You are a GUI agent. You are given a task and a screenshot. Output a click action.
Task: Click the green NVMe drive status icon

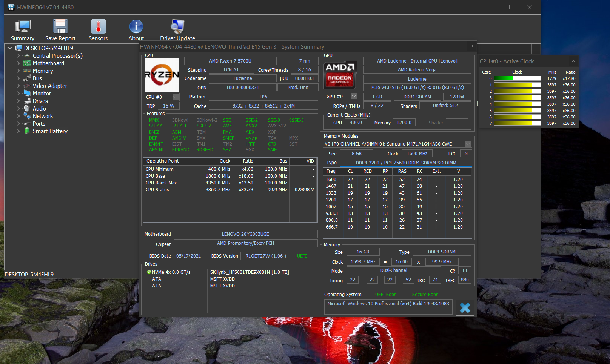click(149, 272)
